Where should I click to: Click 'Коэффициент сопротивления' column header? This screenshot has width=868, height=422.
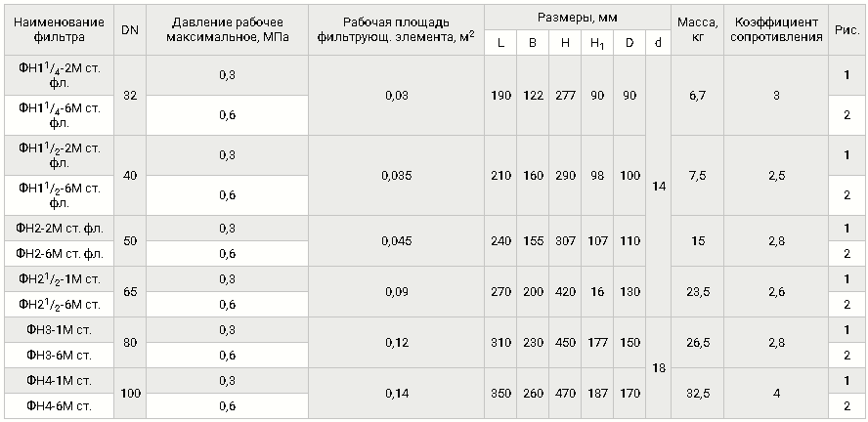(x=776, y=30)
